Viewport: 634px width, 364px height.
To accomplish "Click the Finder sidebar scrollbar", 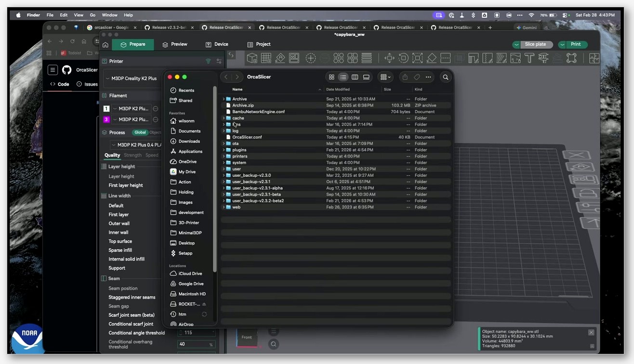I will (215, 179).
